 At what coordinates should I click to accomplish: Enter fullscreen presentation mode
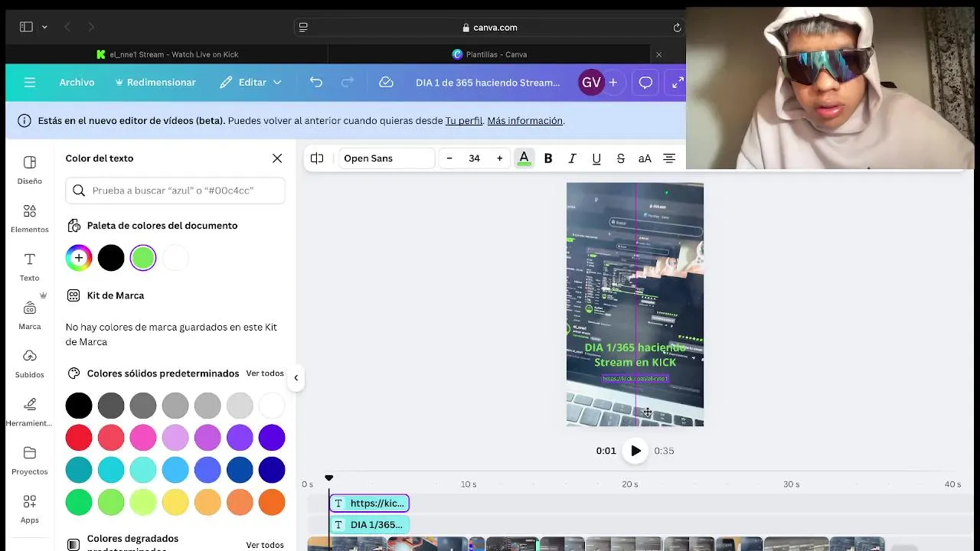click(678, 82)
